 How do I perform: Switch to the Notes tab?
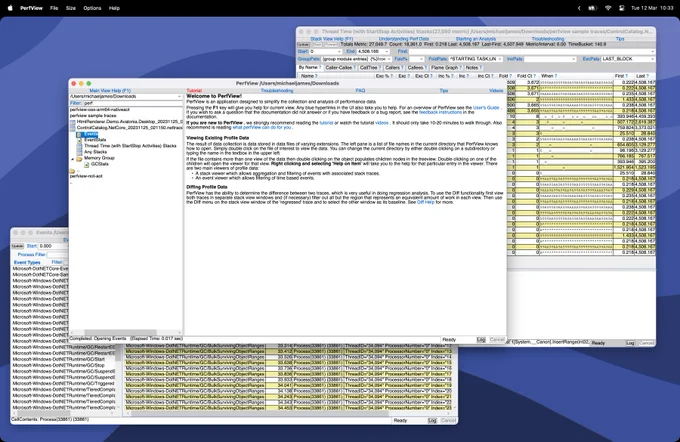click(x=474, y=68)
